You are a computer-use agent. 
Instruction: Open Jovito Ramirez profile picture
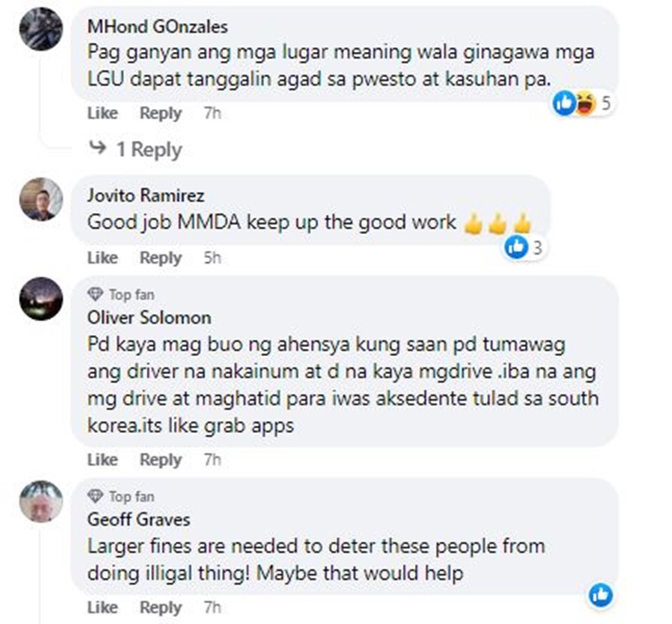pos(41,199)
